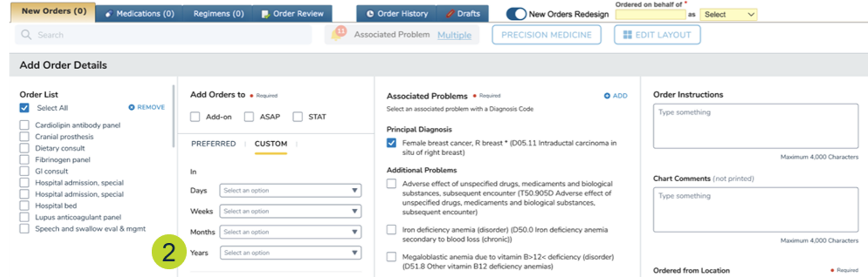Expand the Weeks dropdown

[x=290, y=211]
